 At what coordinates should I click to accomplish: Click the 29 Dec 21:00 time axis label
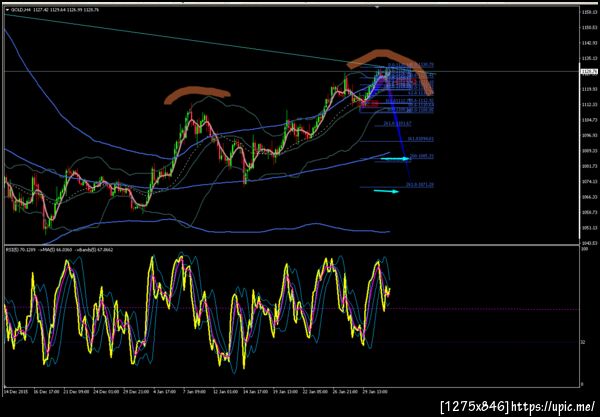coord(138,392)
